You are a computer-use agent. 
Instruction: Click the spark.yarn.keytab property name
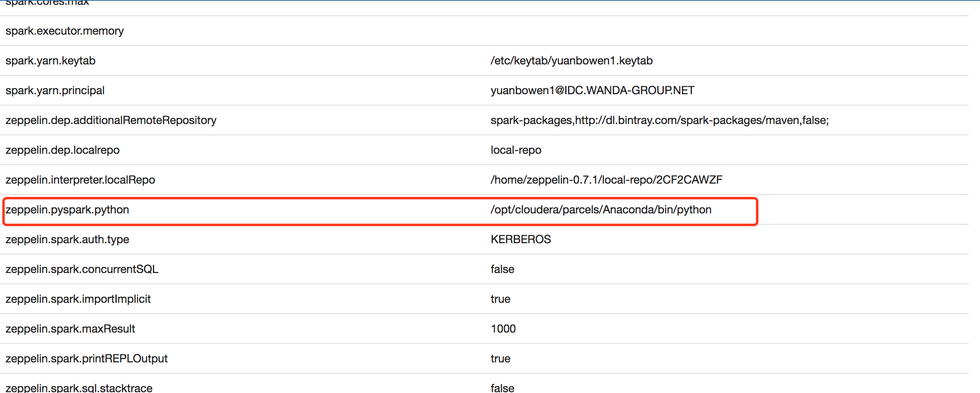coord(50,61)
